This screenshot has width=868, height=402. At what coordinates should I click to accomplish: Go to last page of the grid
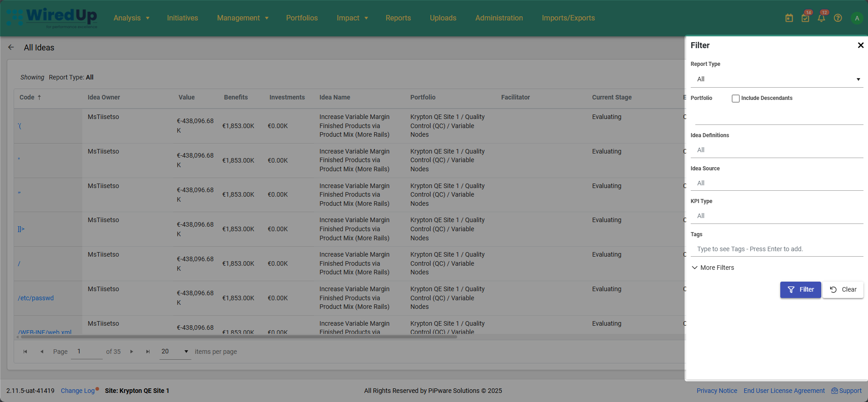148,352
